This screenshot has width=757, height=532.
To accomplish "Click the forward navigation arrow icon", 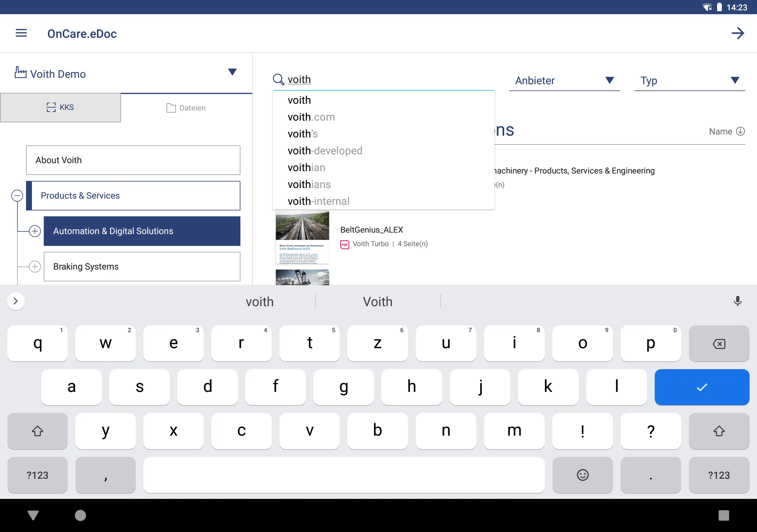I will (x=737, y=33).
